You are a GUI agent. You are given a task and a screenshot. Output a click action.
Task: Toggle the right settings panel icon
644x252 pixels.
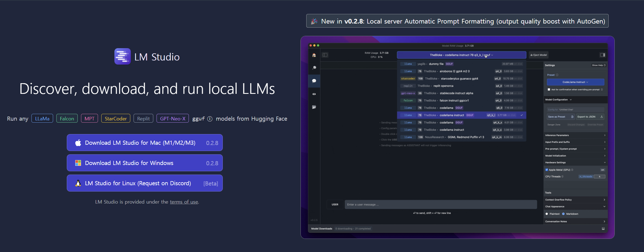(x=602, y=55)
